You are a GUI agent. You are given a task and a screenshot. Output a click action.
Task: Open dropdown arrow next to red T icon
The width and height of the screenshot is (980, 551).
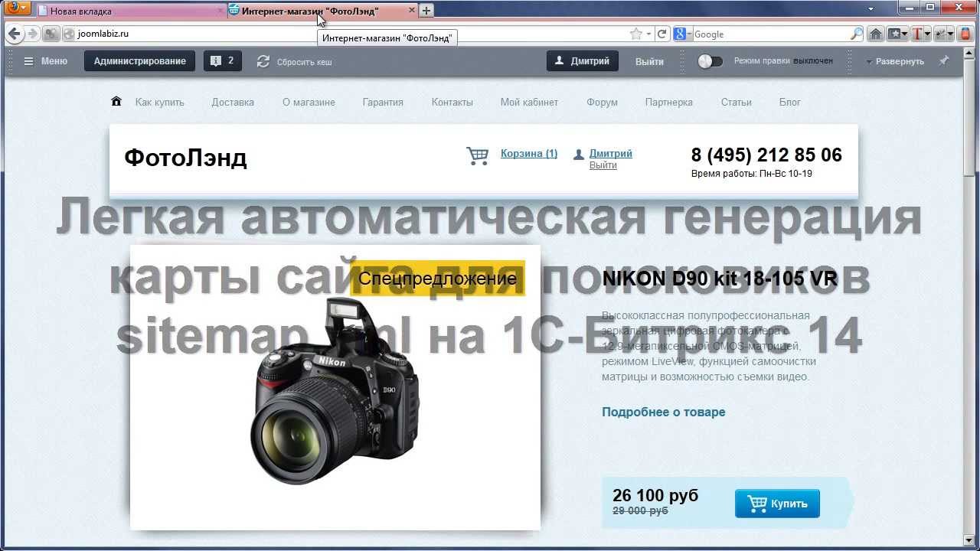(927, 34)
